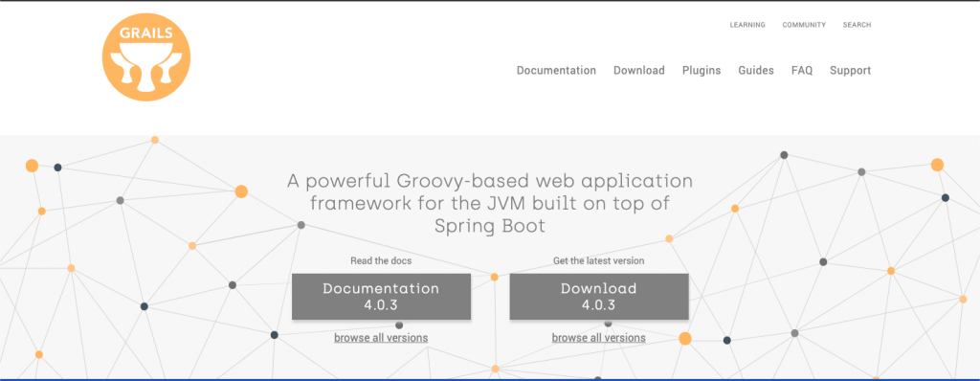Viewport: 980px width, 381px height.
Task: Go to Documentation in the navigation bar
Action: tap(556, 71)
